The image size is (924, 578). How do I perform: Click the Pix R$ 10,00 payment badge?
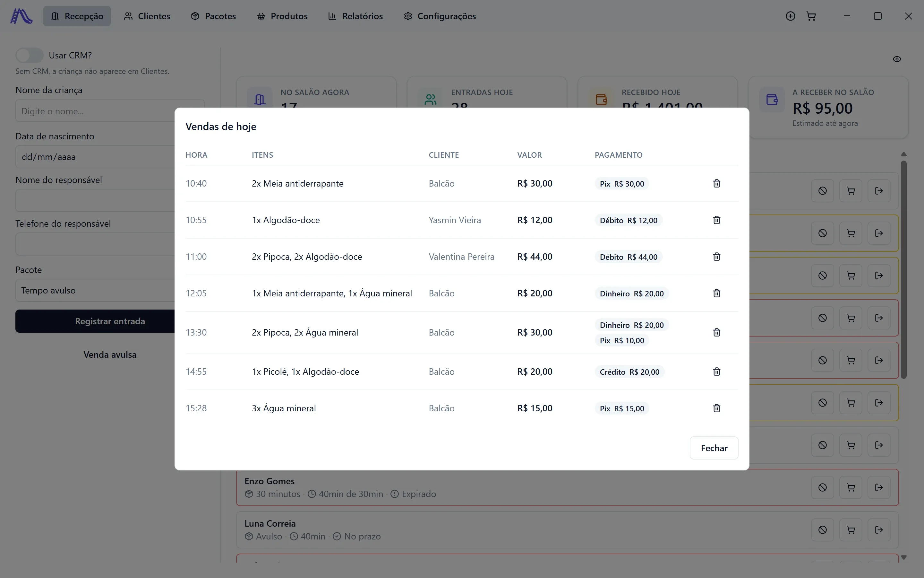click(621, 341)
